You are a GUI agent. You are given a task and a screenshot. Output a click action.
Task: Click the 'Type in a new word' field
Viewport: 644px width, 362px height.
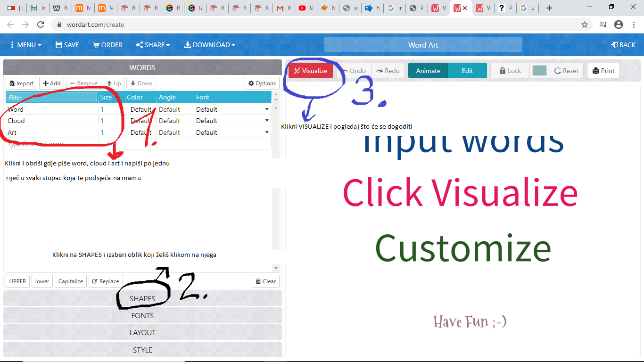(x=52, y=144)
